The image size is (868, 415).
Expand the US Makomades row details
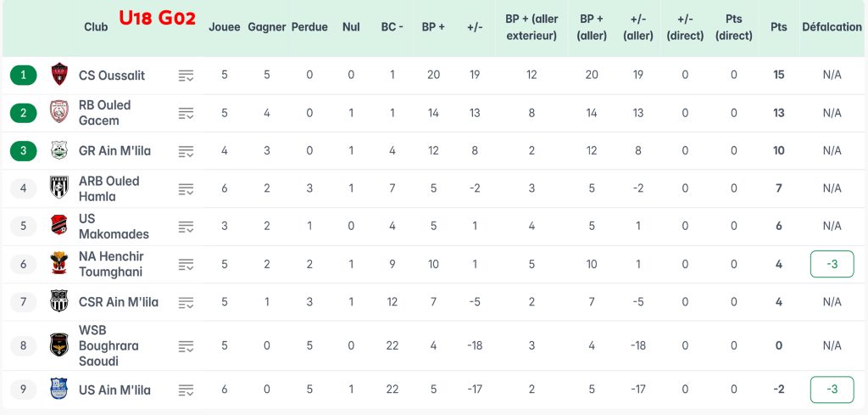click(186, 227)
